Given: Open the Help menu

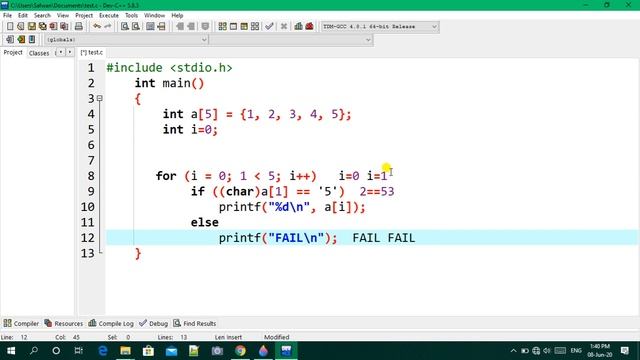Looking at the screenshot, I should pyautogui.click(x=177, y=16).
